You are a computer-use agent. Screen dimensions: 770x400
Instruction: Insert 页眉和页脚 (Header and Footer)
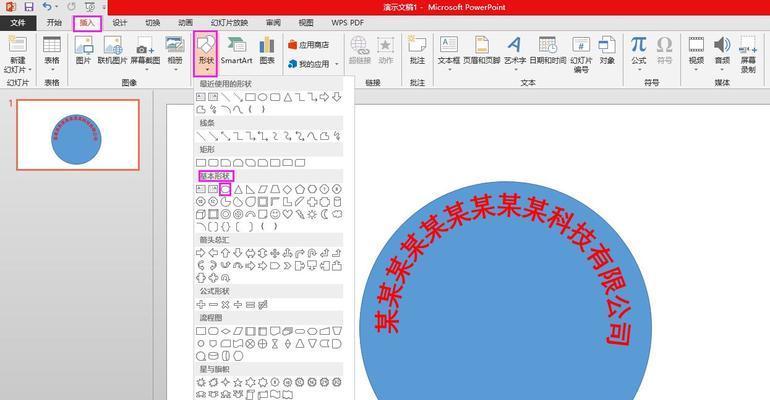point(482,51)
